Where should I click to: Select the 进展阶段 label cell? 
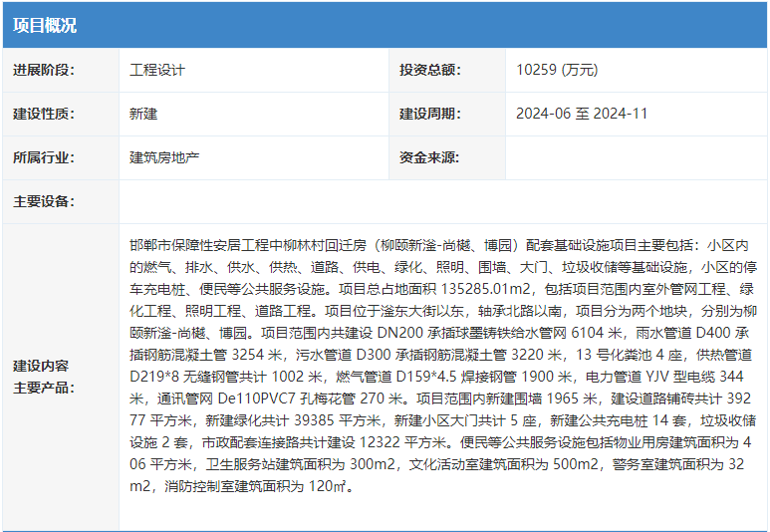point(61,71)
